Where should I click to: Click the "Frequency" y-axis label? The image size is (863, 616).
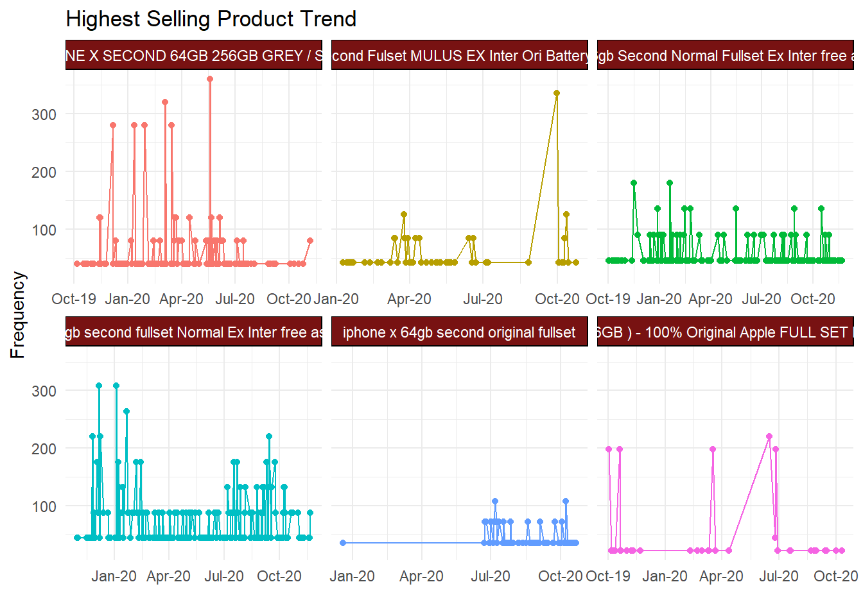pyautogui.click(x=18, y=314)
